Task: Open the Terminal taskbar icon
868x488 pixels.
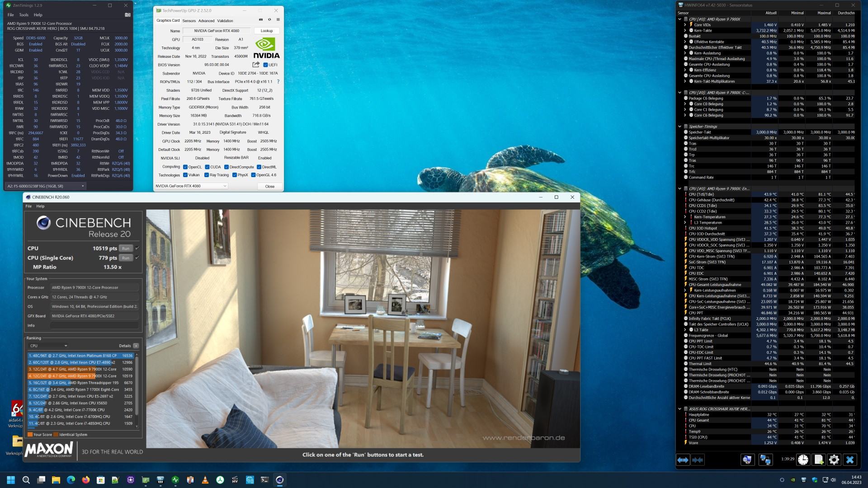Action: click(x=264, y=480)
